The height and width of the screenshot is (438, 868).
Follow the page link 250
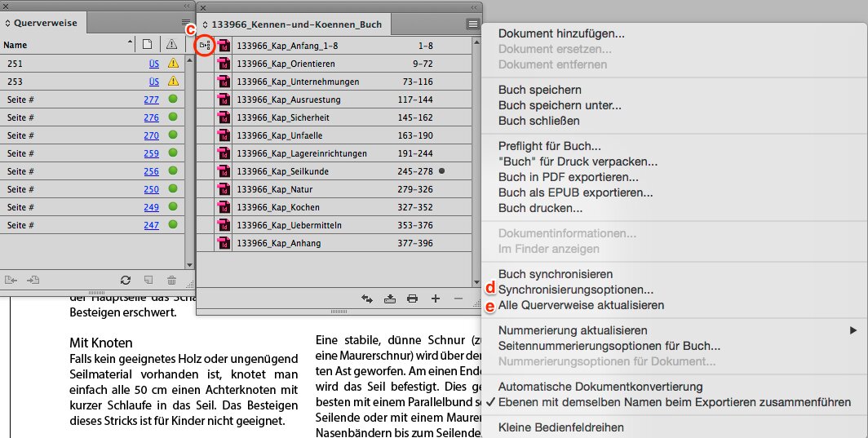(151, 189)
